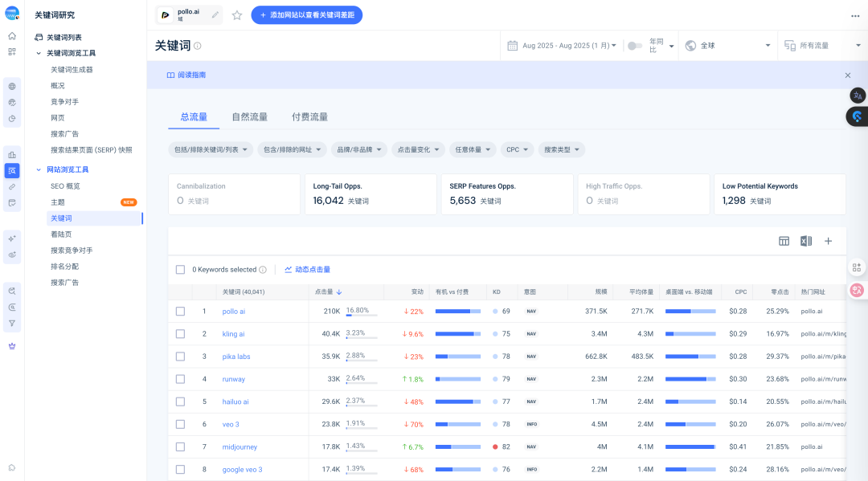Collapse the 关键词浏览工具 tree section
This screenshot has width=868, height=481.
pyautogui.click(x=39, y=54)
